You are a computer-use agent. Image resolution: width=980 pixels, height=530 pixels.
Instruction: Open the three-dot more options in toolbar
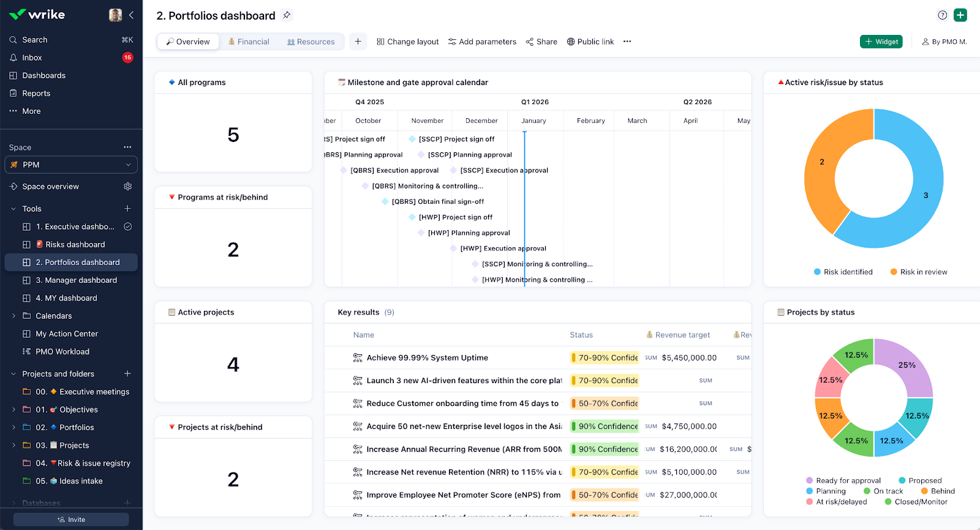(627, 42)
